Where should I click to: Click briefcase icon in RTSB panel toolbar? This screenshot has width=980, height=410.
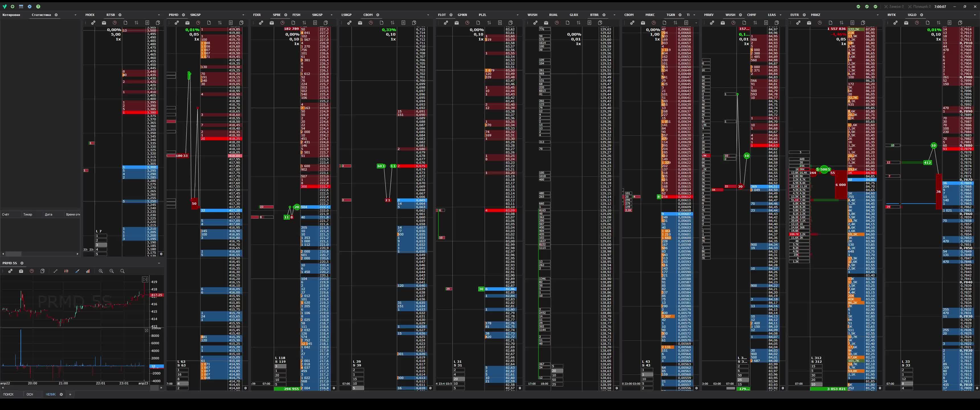click(104, 23)
